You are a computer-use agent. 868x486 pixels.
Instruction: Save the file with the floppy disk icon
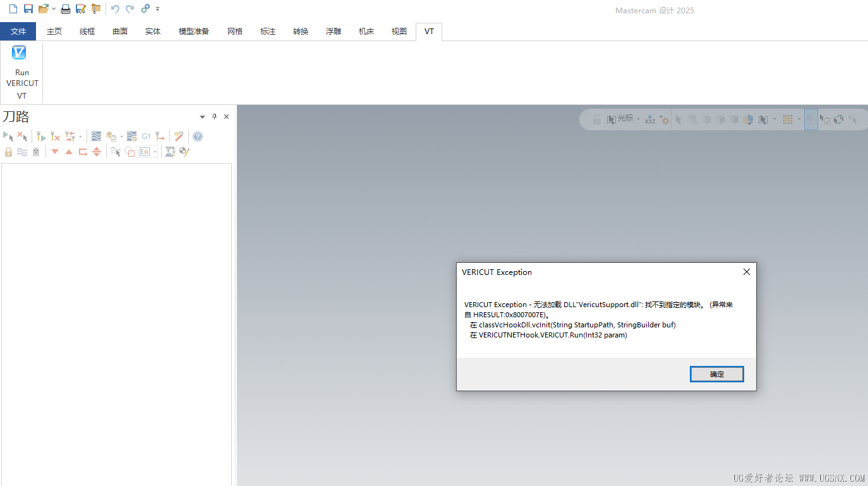point(28,9)
